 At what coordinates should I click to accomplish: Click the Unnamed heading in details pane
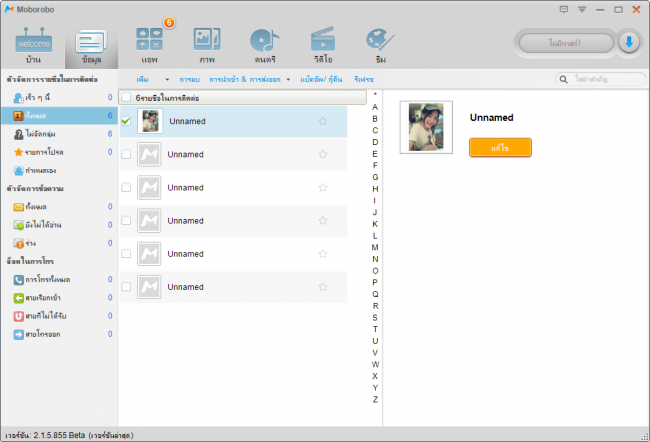(x=492, y=118)
